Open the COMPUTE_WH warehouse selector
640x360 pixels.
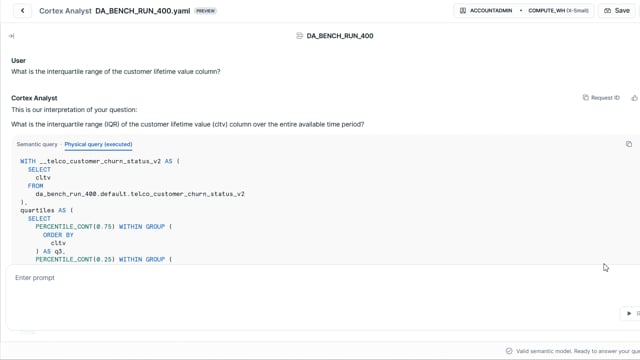click(x=558, y=11)
